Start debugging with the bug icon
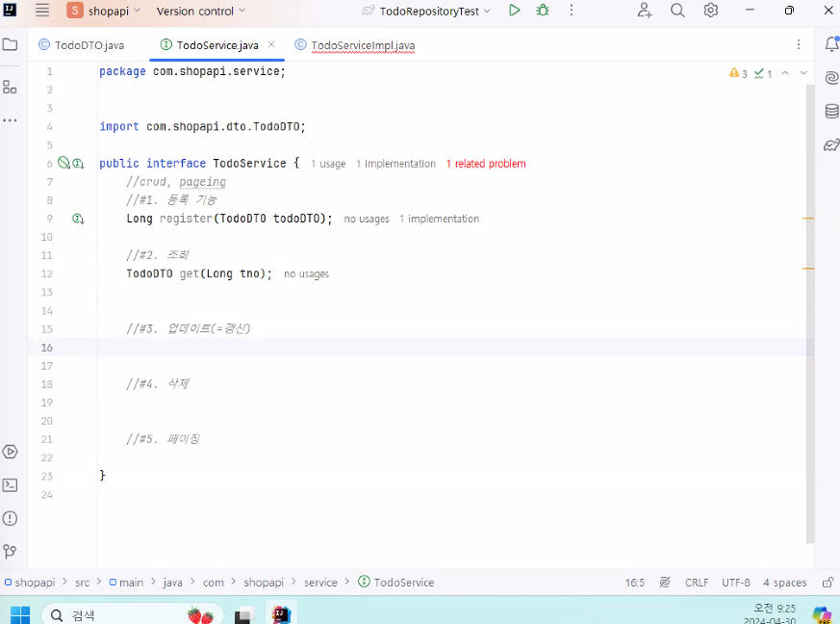 pyautogui.click(x=541, y=10)
